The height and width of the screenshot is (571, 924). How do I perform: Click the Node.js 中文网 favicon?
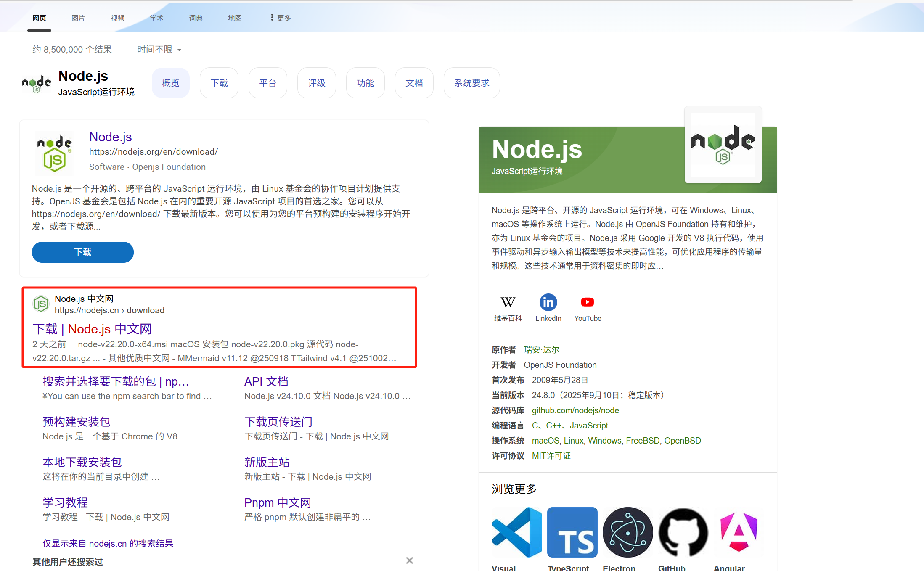(x=41, y=304)
